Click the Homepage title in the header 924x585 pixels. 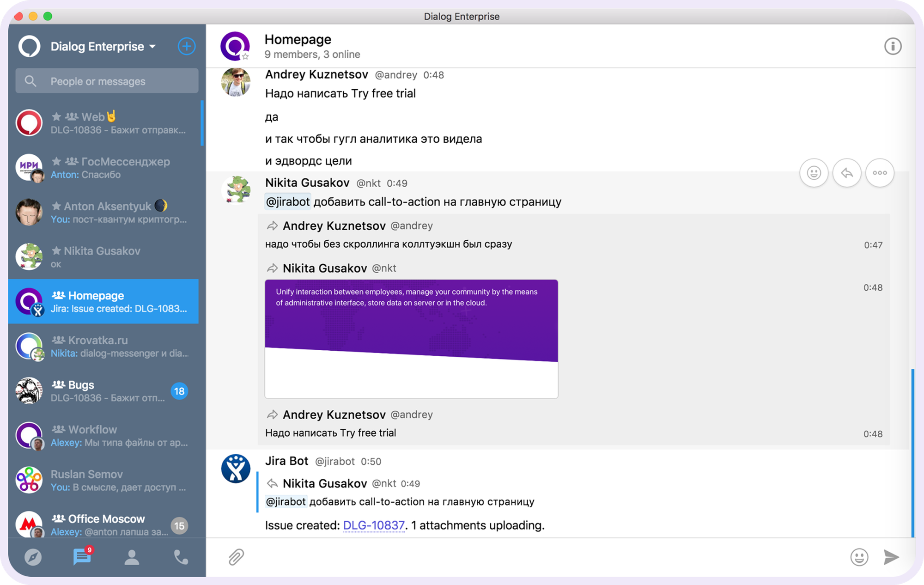coord(298,40)
